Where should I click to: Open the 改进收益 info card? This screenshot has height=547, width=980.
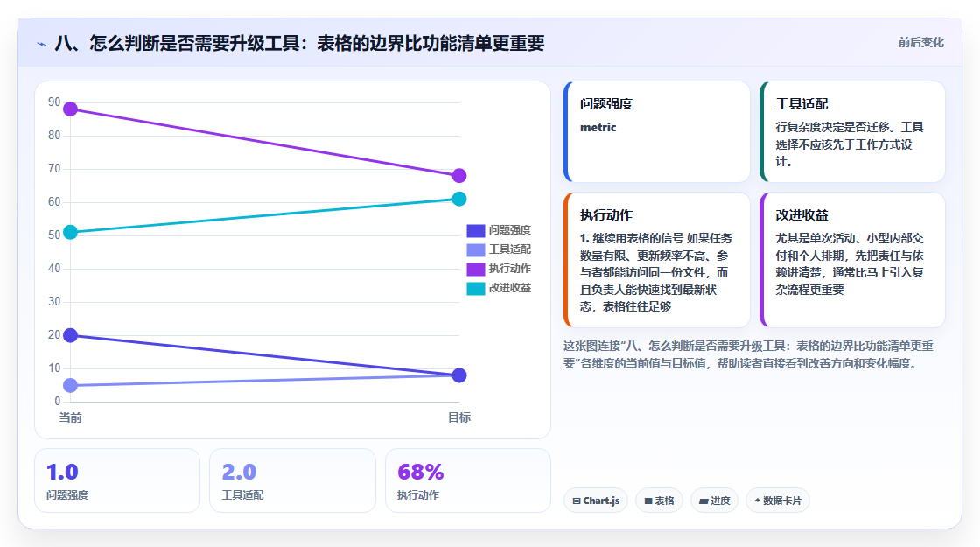pyautogui.click(x=852, y=260)
